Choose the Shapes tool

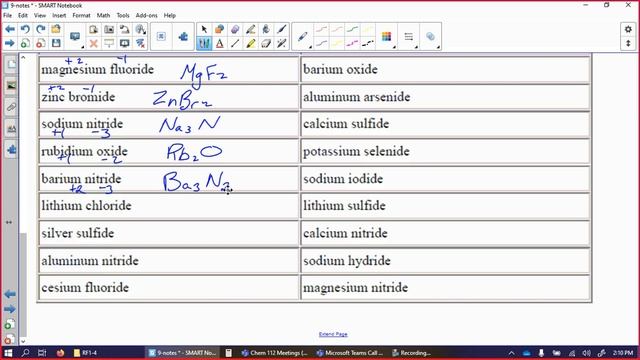click(220, 29)
